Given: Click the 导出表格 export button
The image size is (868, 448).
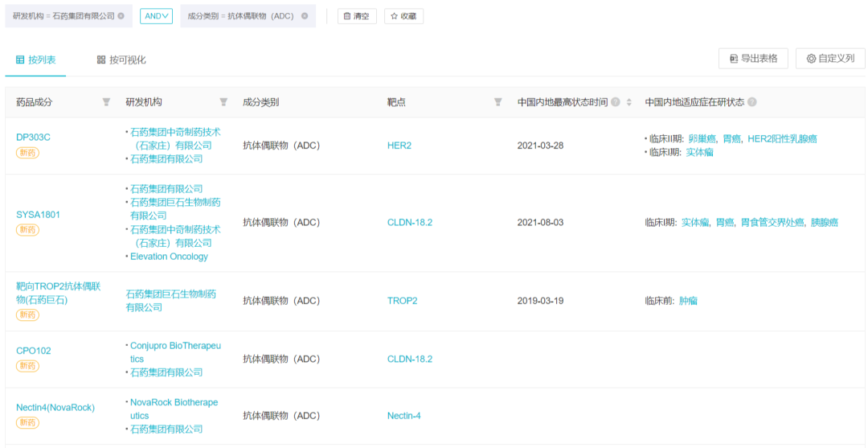Looking at the screenshot, I should tap(753, 58).
